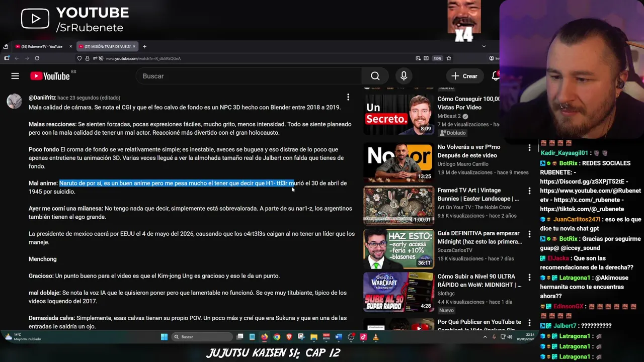Click the Menchong comment line
Screen dimensions: 644x362
point(43,259)
